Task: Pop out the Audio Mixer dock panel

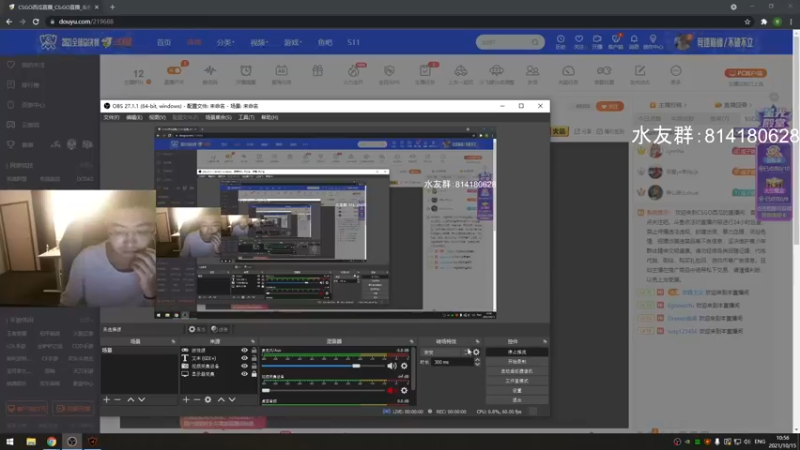Action: click(x=412, y=341)
